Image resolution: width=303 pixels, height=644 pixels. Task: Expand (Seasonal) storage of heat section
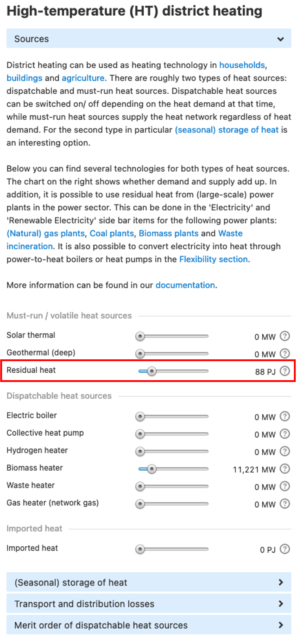tap(149, 582)
